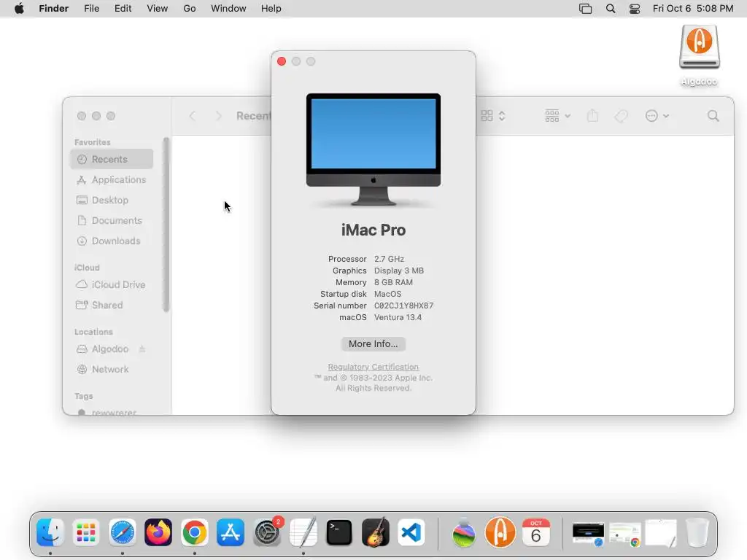Viewport: 747px width, 560px height.
Task: Click the Display 3 MB graphics value
Action: [399, 271]
